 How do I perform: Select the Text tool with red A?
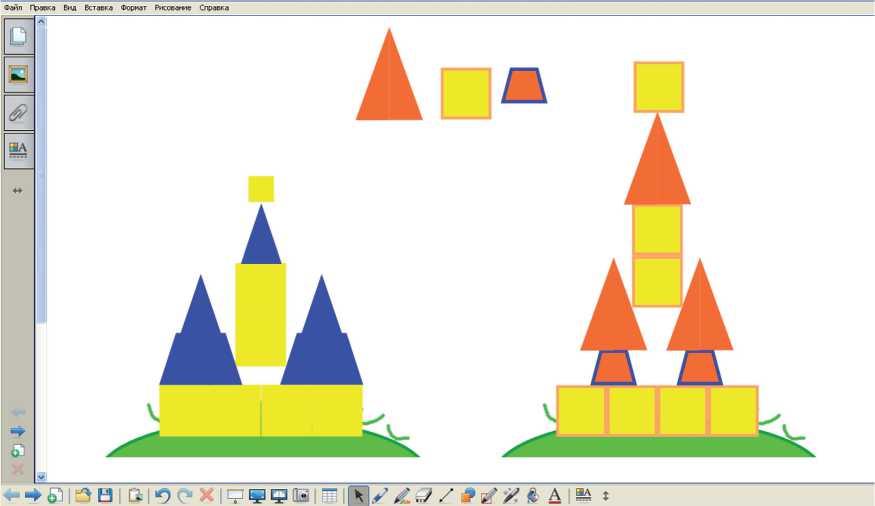[x=554, y=495]
